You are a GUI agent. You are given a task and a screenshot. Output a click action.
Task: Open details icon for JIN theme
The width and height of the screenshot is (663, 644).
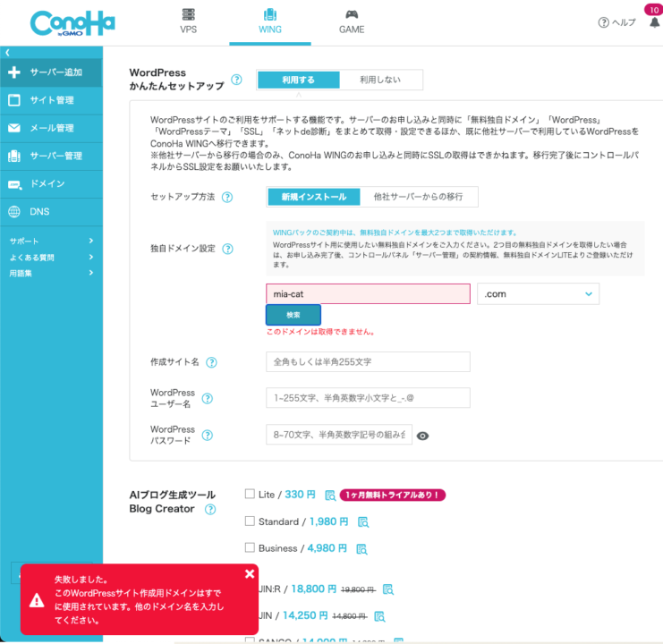coord(379,616)
